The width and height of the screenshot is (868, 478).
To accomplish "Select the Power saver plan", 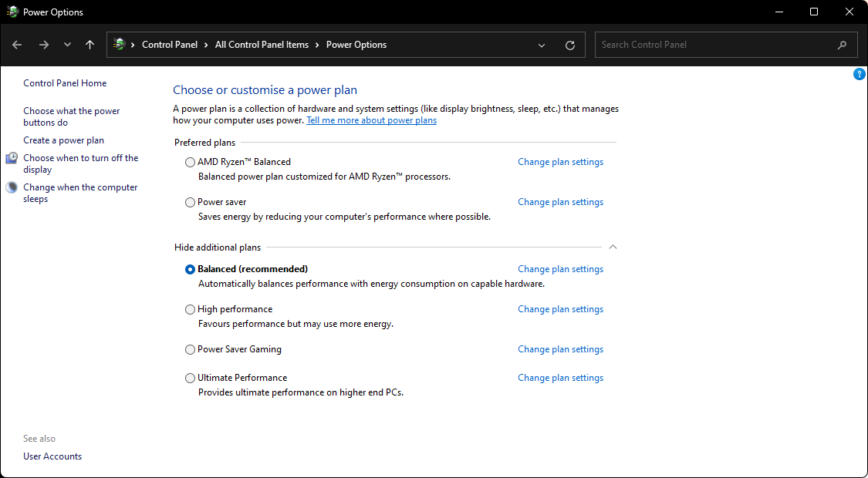I will point(191,203).
